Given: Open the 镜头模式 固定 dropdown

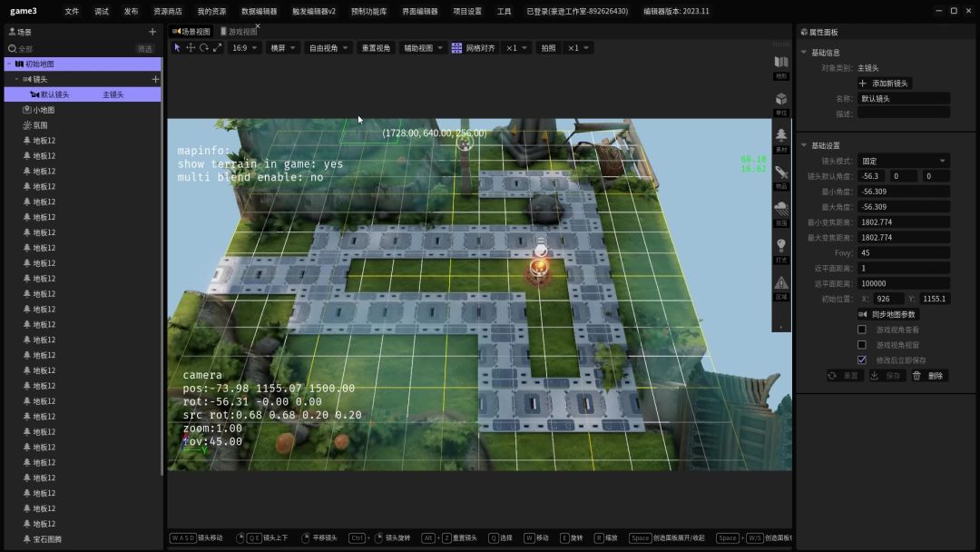Looking at the screenshot, I should tap(903, 161).
